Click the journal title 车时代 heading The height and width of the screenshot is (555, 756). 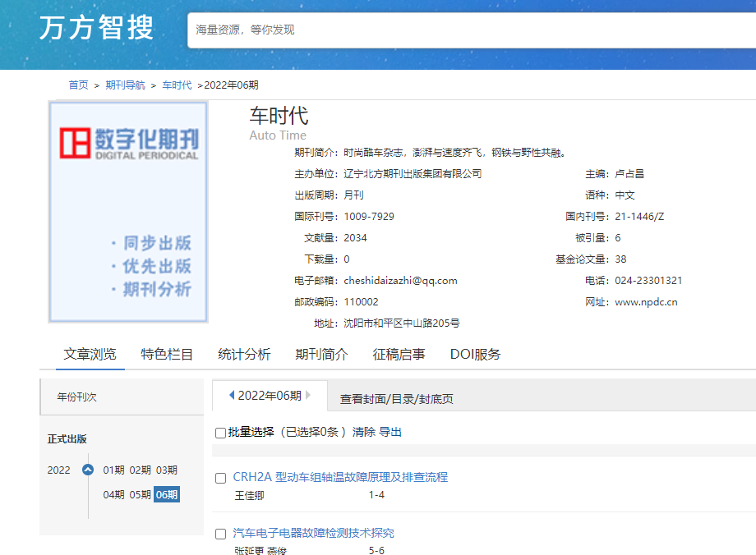(279, 116)
